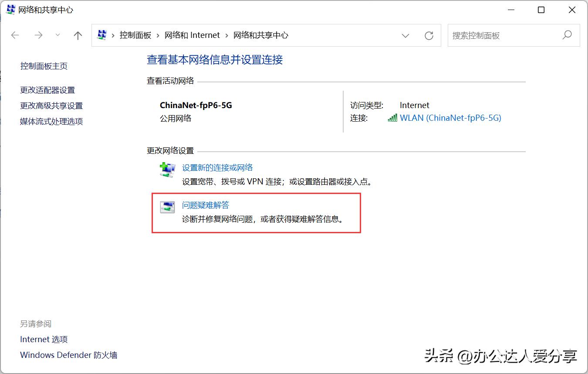Screen dimensions: 588x374
Task: Open 更改高级共享设置
Action: 51,105
